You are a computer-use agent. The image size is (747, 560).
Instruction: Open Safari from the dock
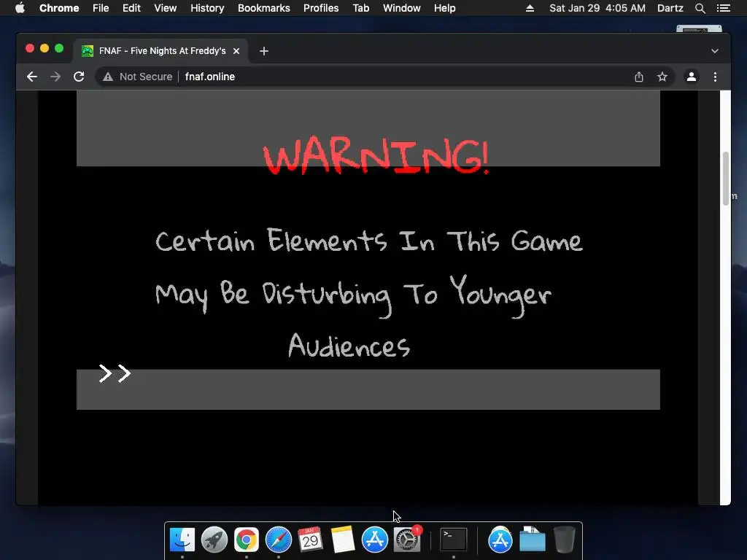(x=278, y=540)
